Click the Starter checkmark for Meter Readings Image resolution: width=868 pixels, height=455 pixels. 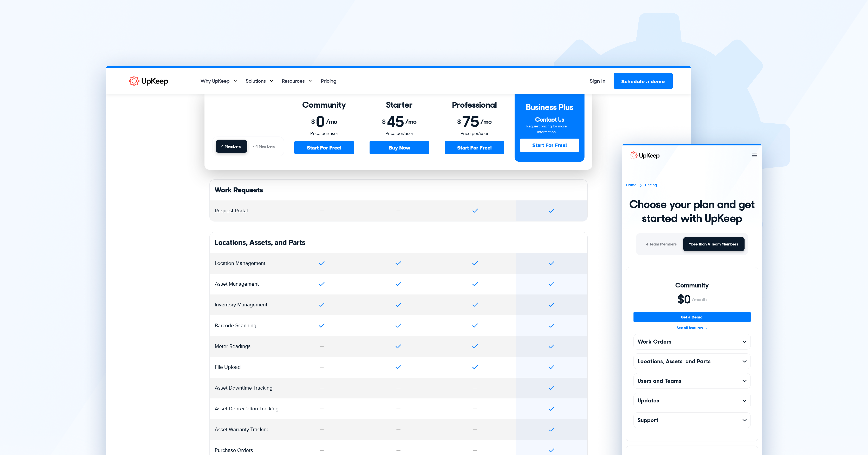click(398, 347)
